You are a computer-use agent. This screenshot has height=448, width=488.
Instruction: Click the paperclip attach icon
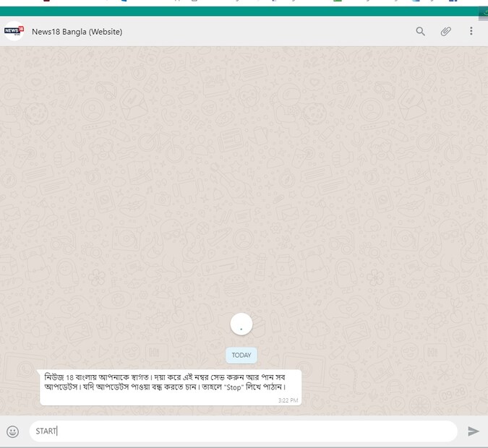point(446,31)
